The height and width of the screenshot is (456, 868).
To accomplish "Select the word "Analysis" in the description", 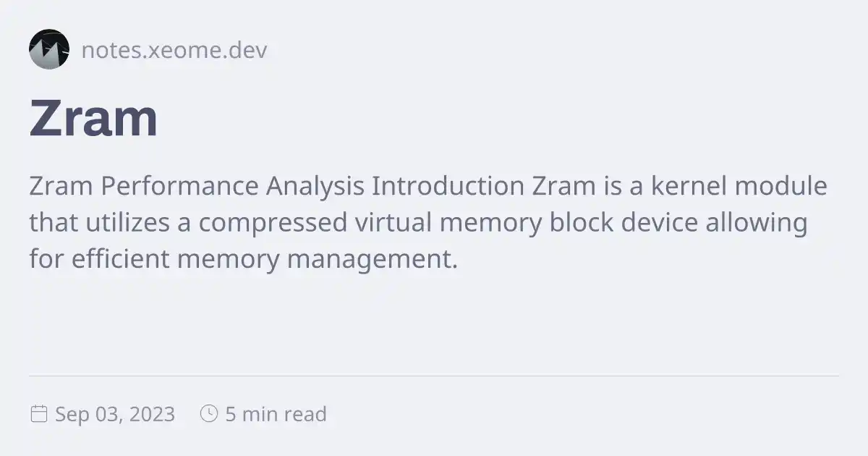I will click(315, 186).
